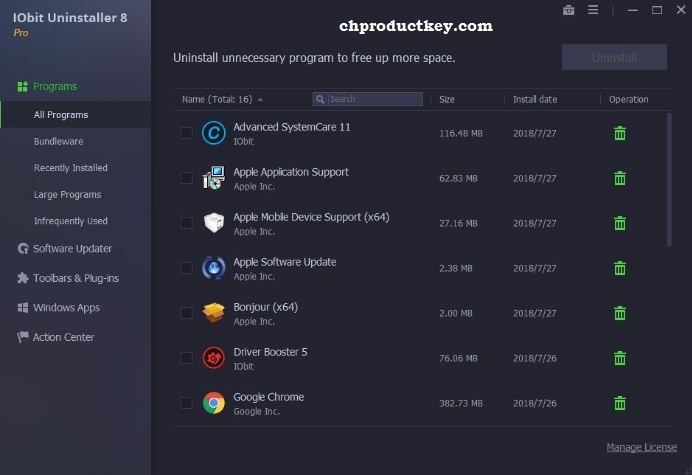Click the Bonjour (x64) name text
Screen dimensions: 692x475
(x=265, y=307)
